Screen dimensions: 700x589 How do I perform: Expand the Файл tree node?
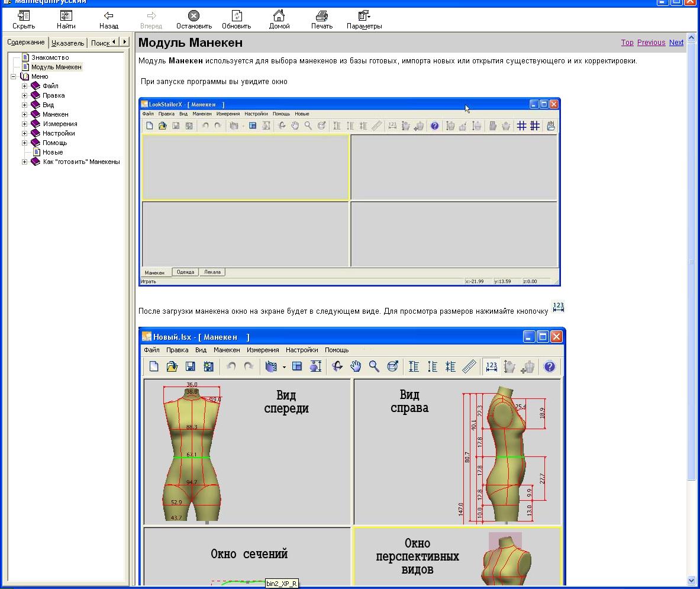click(24, 86)
